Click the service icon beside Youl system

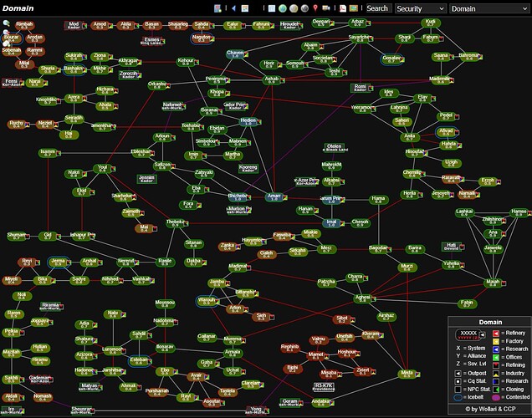[x=113, y=169]
